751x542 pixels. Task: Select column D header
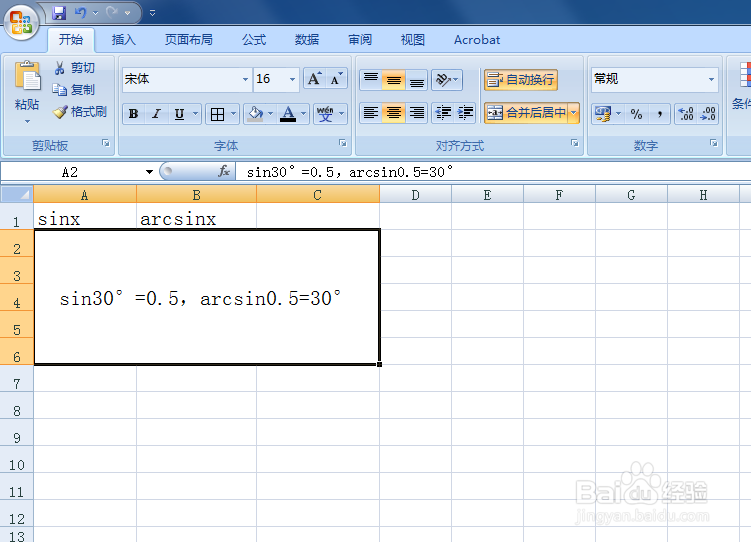coord(415,195)
